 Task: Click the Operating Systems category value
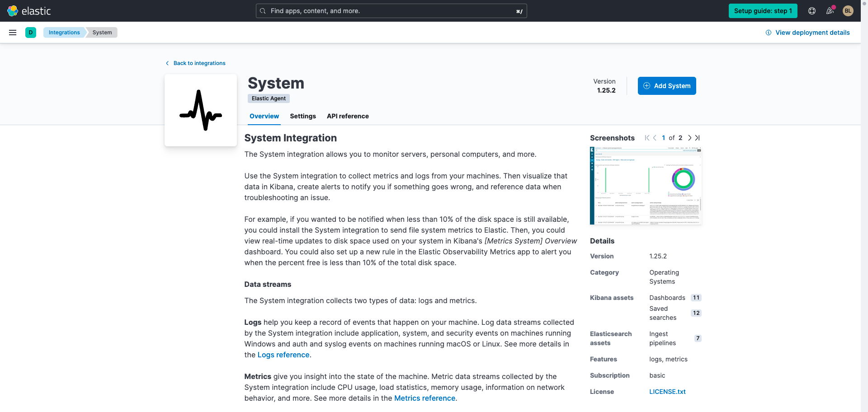pyautogui.click(x=664, y=277)
